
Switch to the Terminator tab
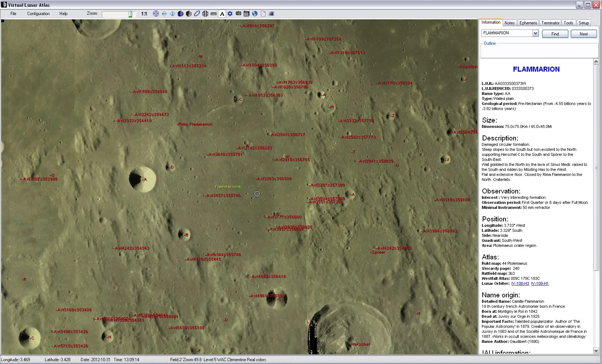550,23
